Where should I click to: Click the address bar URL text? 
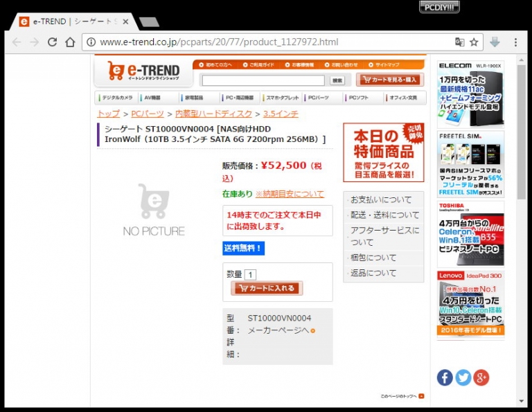219,42
